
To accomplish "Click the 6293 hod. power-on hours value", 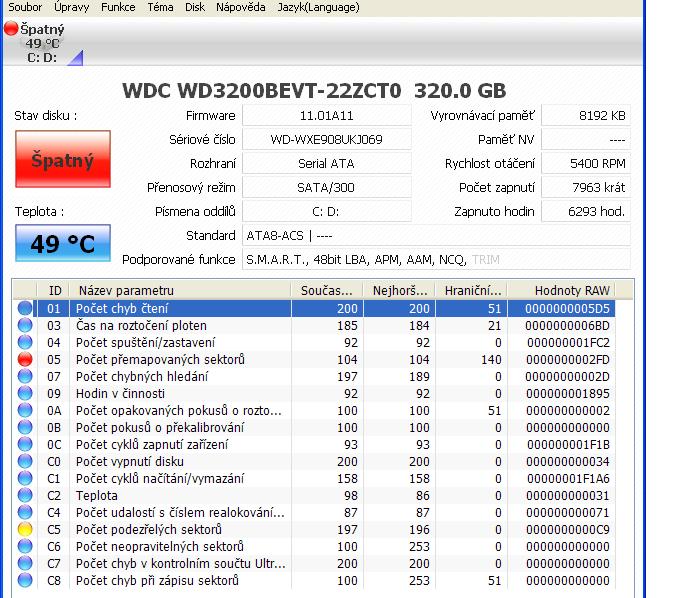I will coord(586,212).
